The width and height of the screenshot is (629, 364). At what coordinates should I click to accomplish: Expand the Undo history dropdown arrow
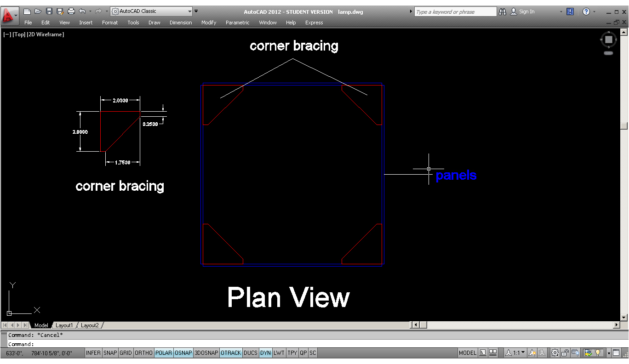90,11
